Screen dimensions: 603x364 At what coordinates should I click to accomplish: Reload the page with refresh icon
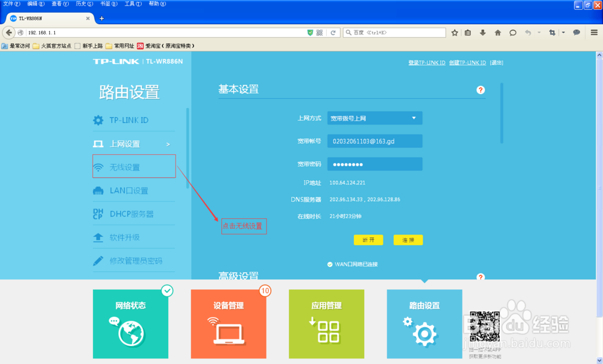point(333,33)
